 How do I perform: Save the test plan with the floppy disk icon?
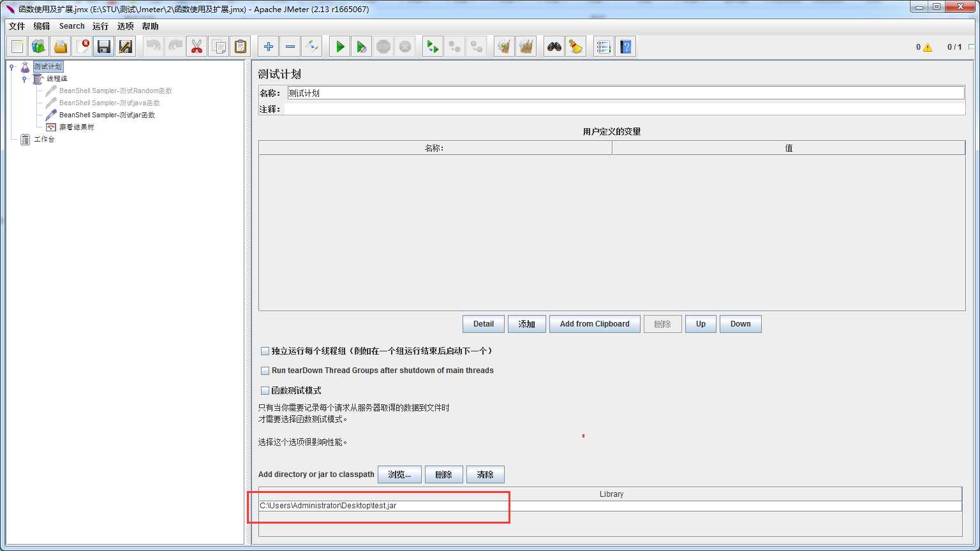tap(104, 47)
